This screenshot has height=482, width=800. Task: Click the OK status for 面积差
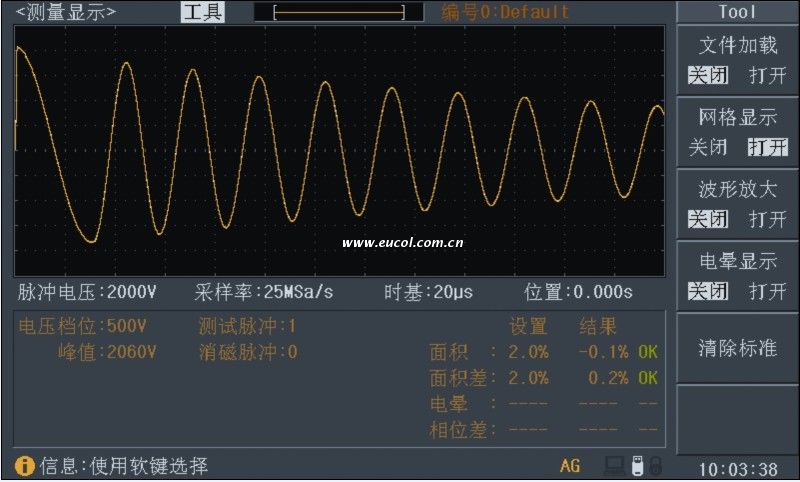(648, 378)
